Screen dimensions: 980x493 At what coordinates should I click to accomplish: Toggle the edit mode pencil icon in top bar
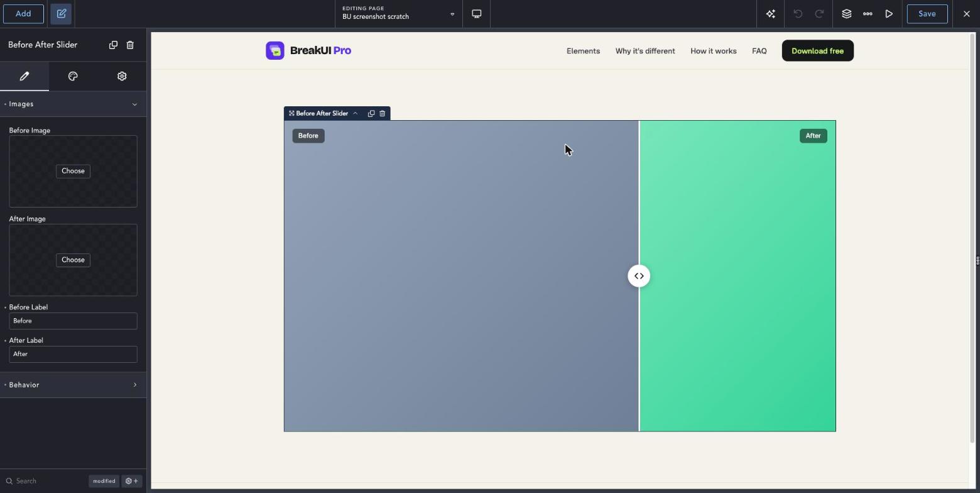pyautogui.click(x=61, y=14)
